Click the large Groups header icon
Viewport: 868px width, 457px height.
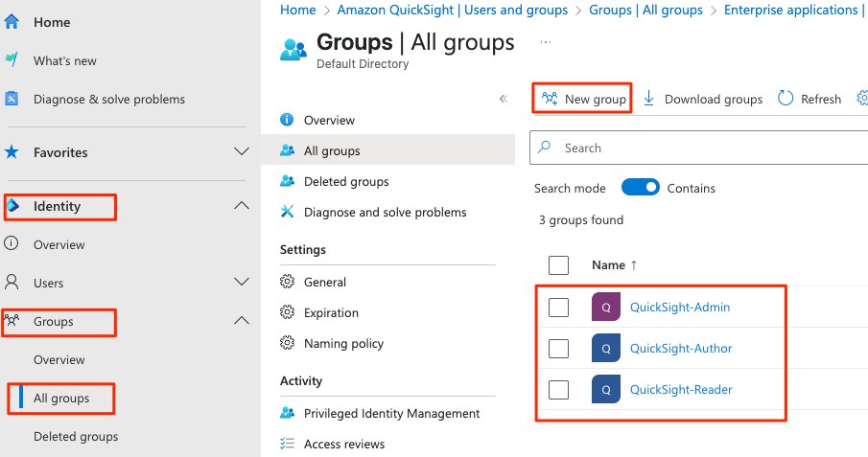[x=293, y=50]
